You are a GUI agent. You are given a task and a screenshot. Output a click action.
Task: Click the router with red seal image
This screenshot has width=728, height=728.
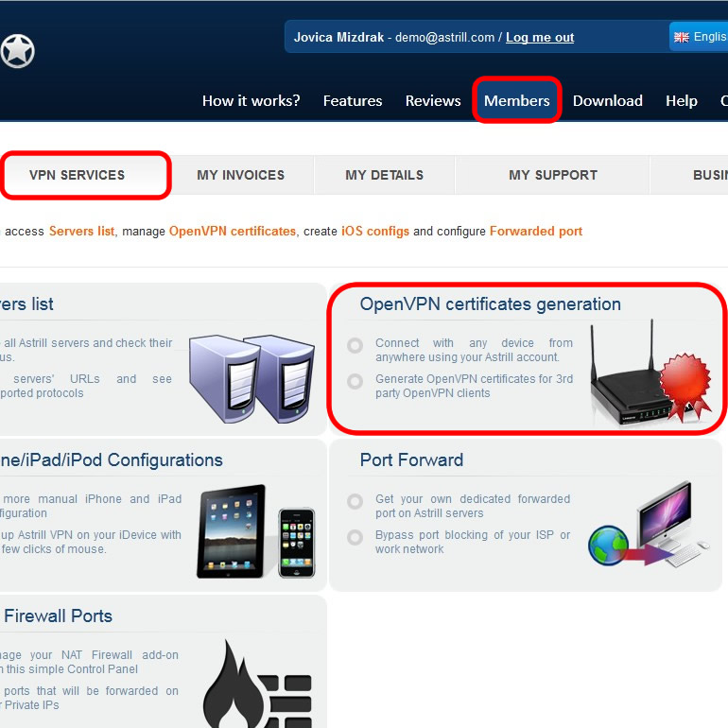point(650,372)
